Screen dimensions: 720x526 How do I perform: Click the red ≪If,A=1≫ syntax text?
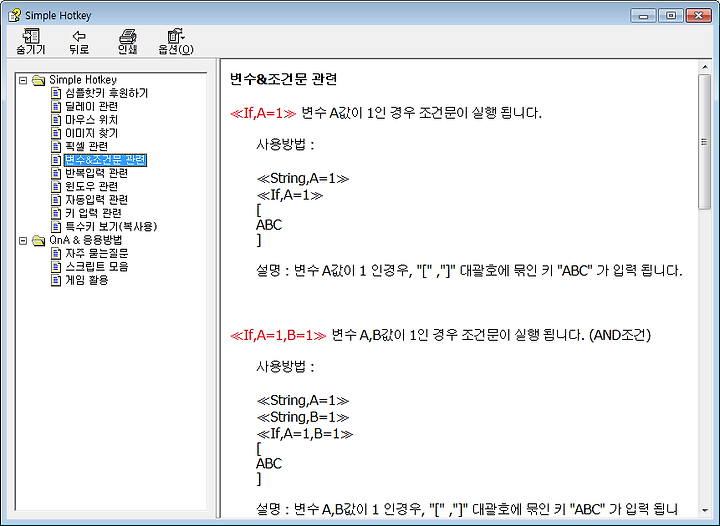pyautogui.click(x=263, y=113)
